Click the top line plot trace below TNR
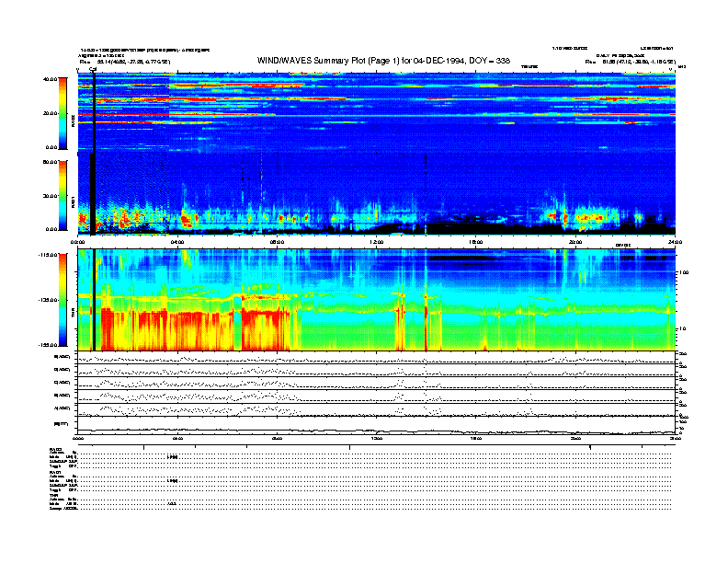728x563 pixels. pos(377,357)
